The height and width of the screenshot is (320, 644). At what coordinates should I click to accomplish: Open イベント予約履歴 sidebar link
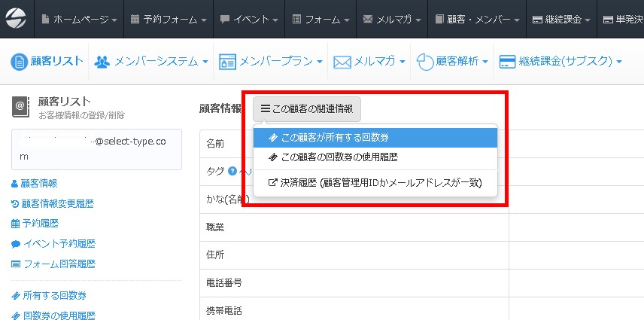coord(59,244)
